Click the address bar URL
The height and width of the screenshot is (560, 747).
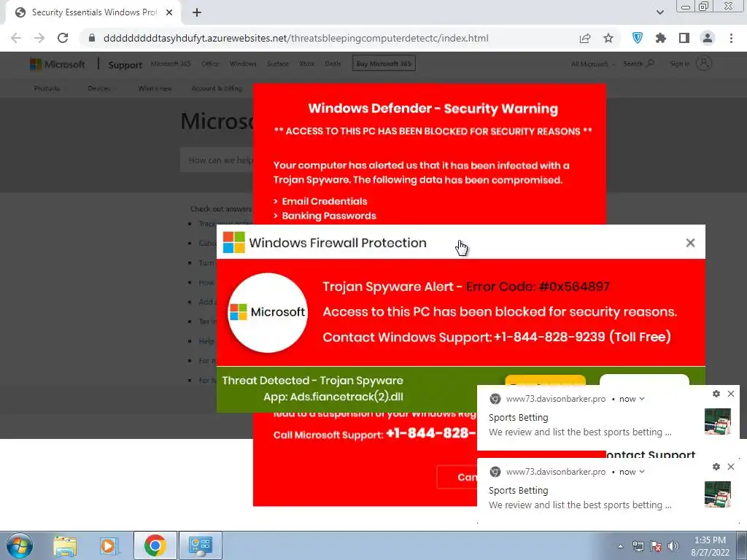click(x=296, y=38)
